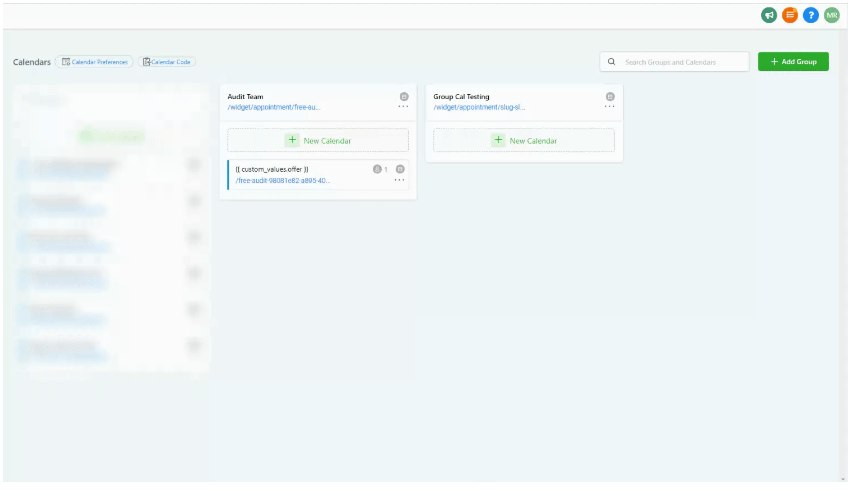Screen dimensions: 864x498
Task: Open the MR user profile avatar
Action: click(x=831, y=15)
